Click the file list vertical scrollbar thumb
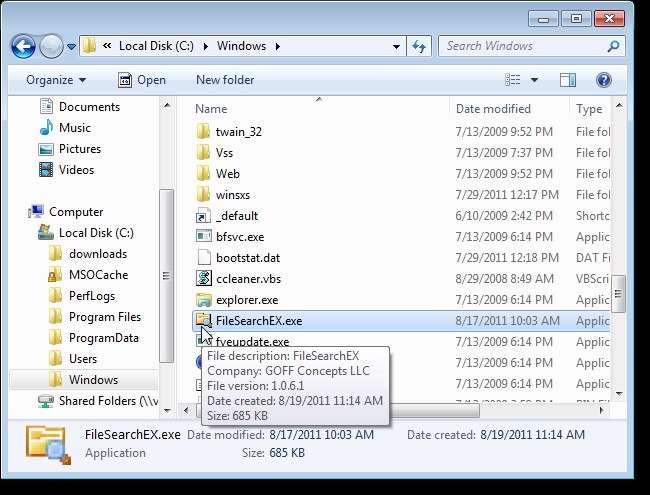650x495 pixels. [618, 294]
